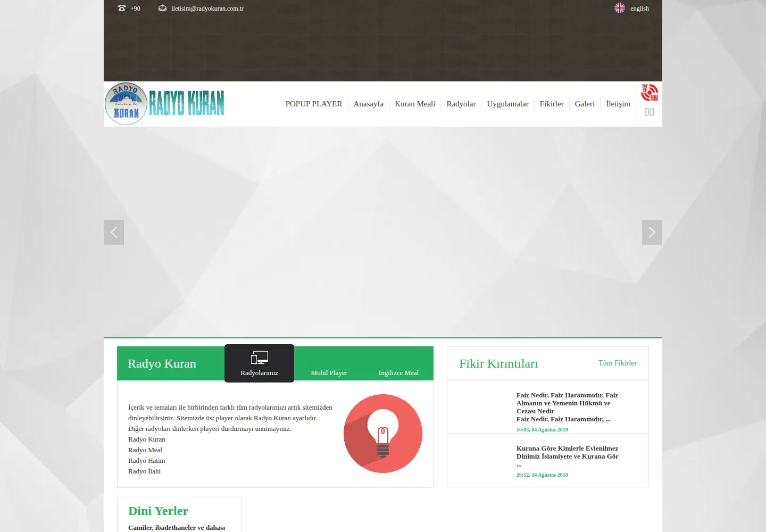The height and width of the screenshot is (532, 766).
Task: Select the Radyolarımız tab label
Action: 260,373
